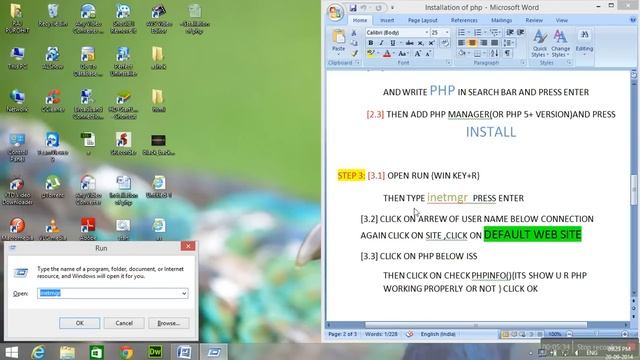Image resolution: width=640 pixels, height=360 pixels.
Task: Click the Copy icon in Clipboard group
Action: click(x=354, y=43)
